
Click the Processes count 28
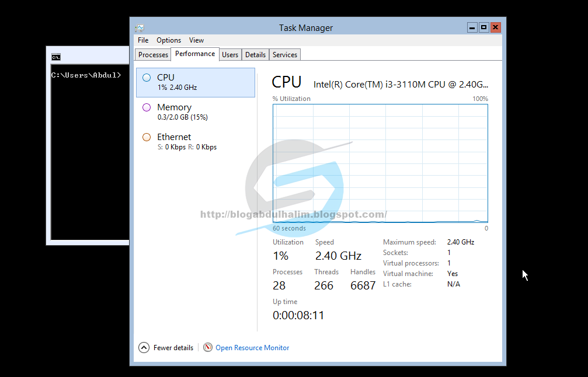point(279,285)
